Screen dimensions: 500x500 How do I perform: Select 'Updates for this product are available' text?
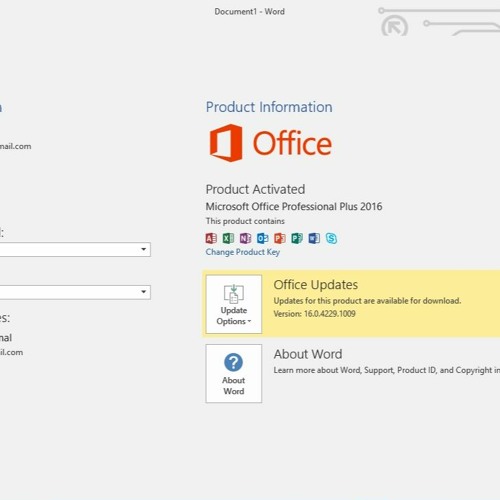click(367, 301)
